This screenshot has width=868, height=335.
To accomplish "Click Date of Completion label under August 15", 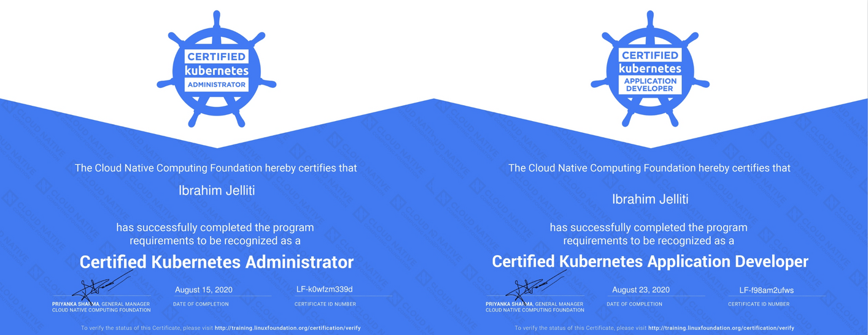I will [x=201, y=304].
